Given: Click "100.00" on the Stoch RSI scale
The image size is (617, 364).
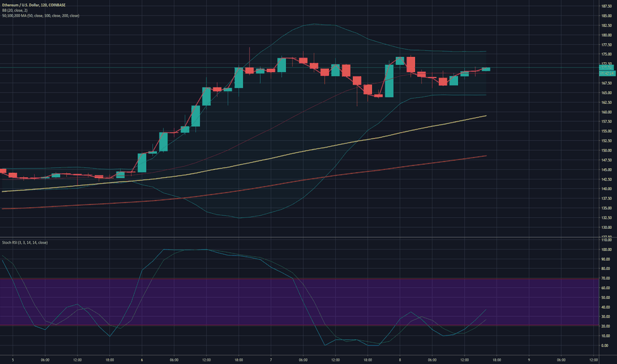Looking at the screenshot, I should click(x=606, y=250).
